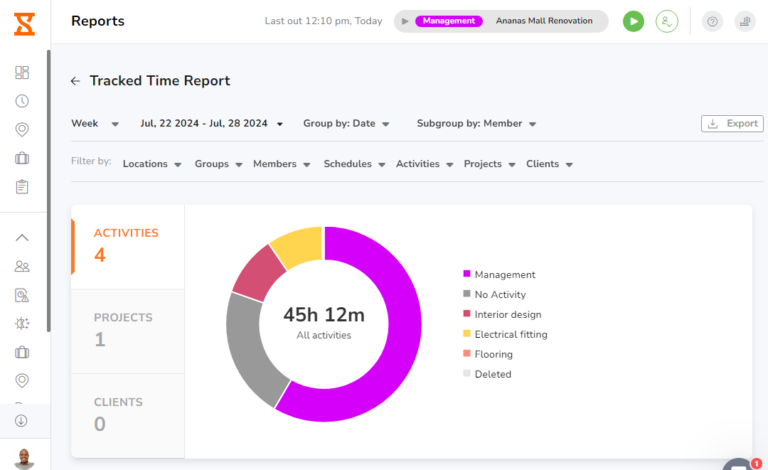Click the Jibble hourglass logo
Screen dimensions: 768x470
click(x=23, y=21)
